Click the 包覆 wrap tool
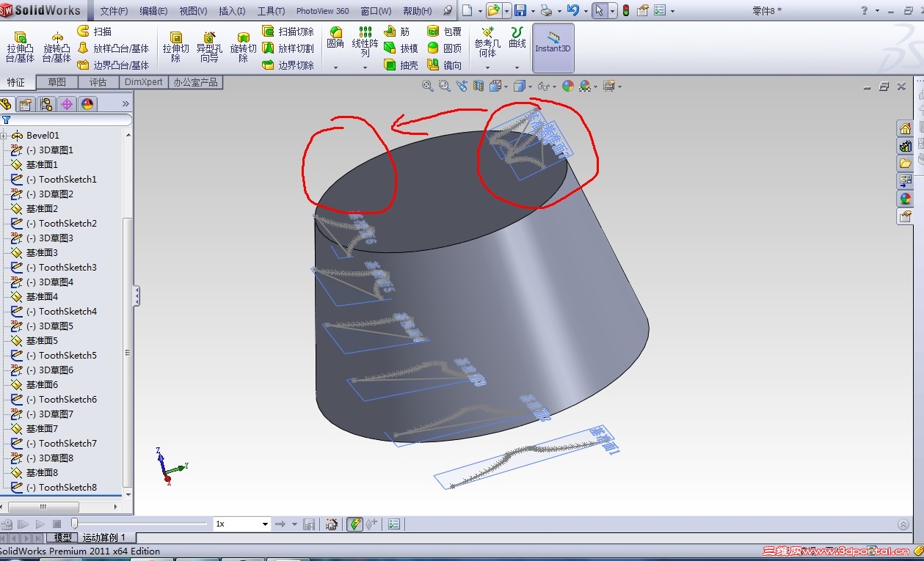Screen dimensions: 924x561 click(444, 32)
